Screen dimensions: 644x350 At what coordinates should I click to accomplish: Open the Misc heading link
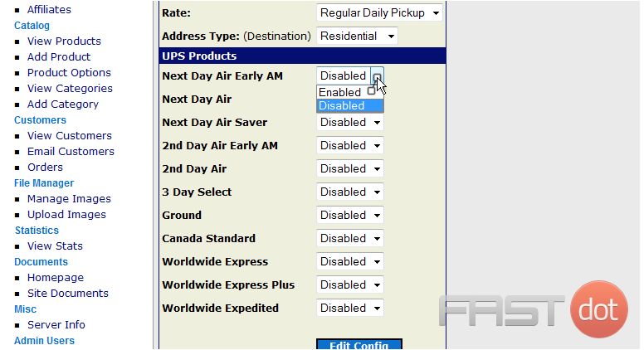click(x=25, y=309)
